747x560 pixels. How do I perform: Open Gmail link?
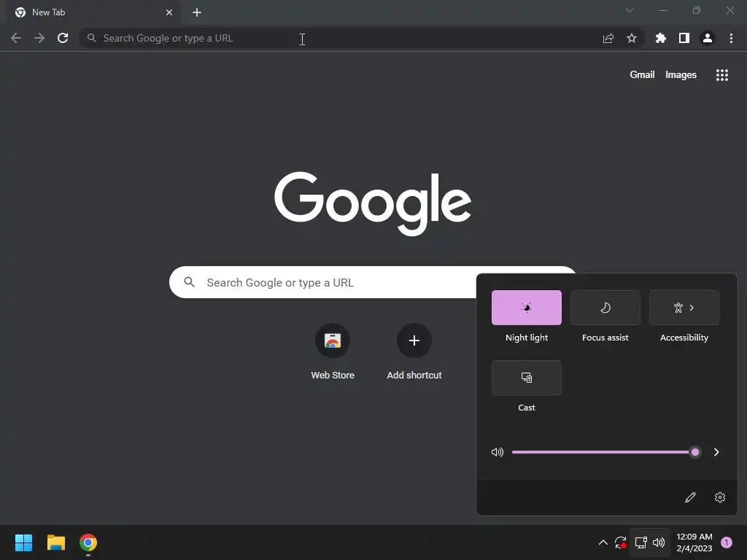pos(642,75)
